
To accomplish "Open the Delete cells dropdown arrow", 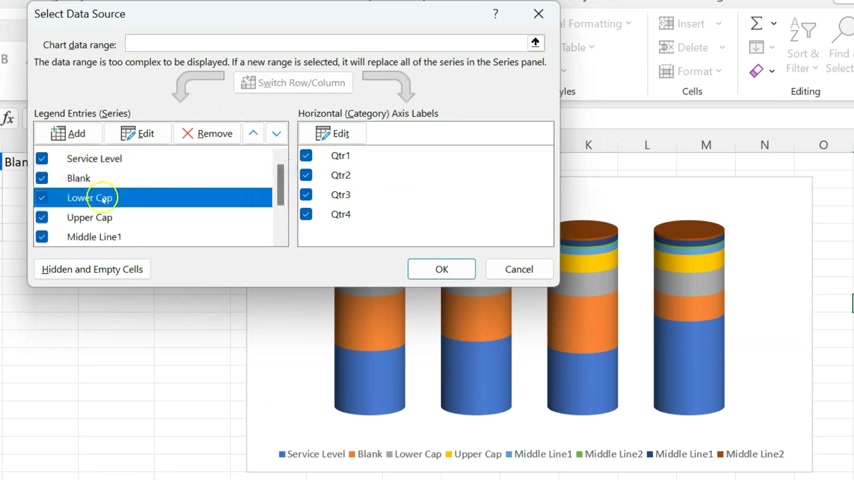I will coord(722,48).
